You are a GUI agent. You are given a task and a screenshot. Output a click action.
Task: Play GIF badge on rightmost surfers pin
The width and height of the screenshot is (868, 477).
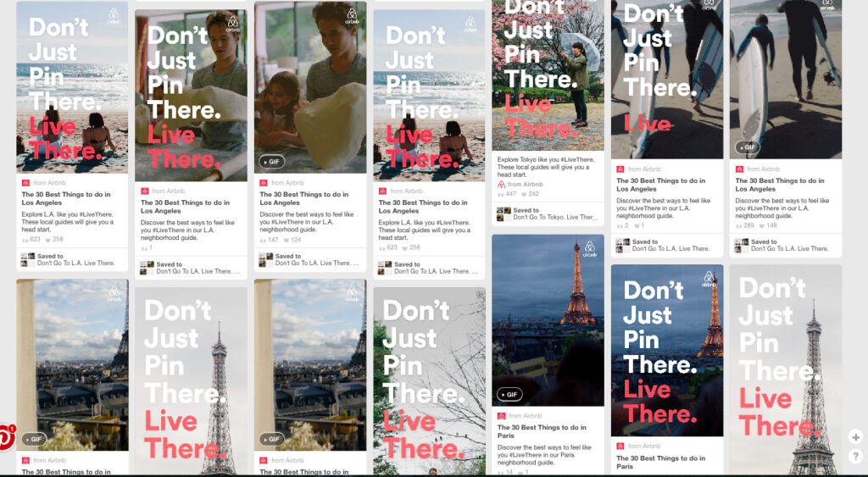pyautogui.click(x=746, y=147)
